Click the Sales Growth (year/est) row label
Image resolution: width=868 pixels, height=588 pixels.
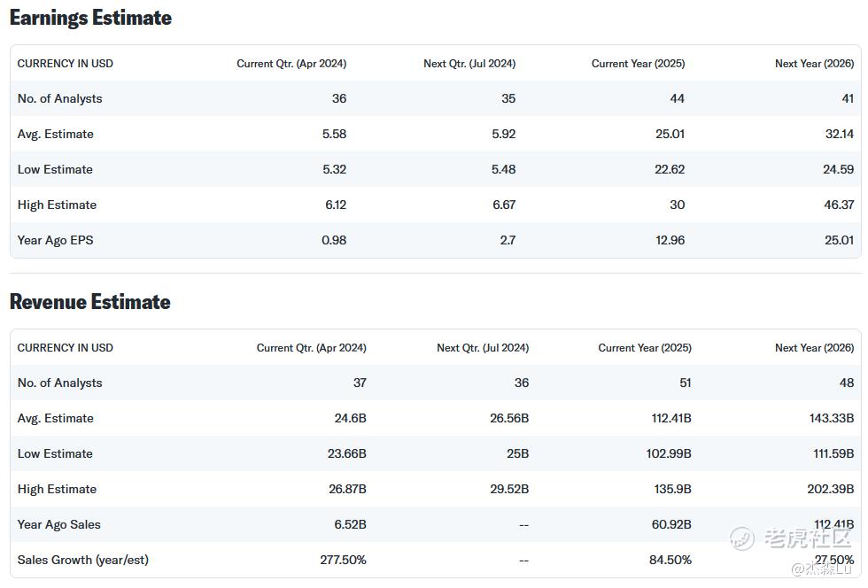click(83, 560)
